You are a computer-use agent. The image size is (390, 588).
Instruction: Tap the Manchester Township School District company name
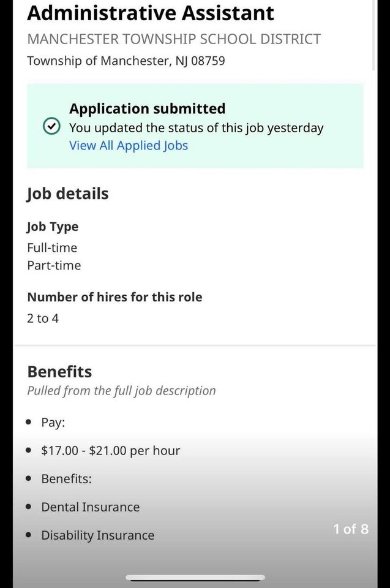tap(174, 39)
